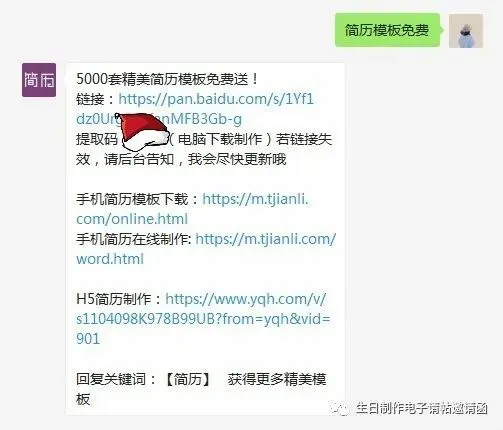The image size is (503, 430).
Task: Open the word.html online resume link
Action: 206,249
